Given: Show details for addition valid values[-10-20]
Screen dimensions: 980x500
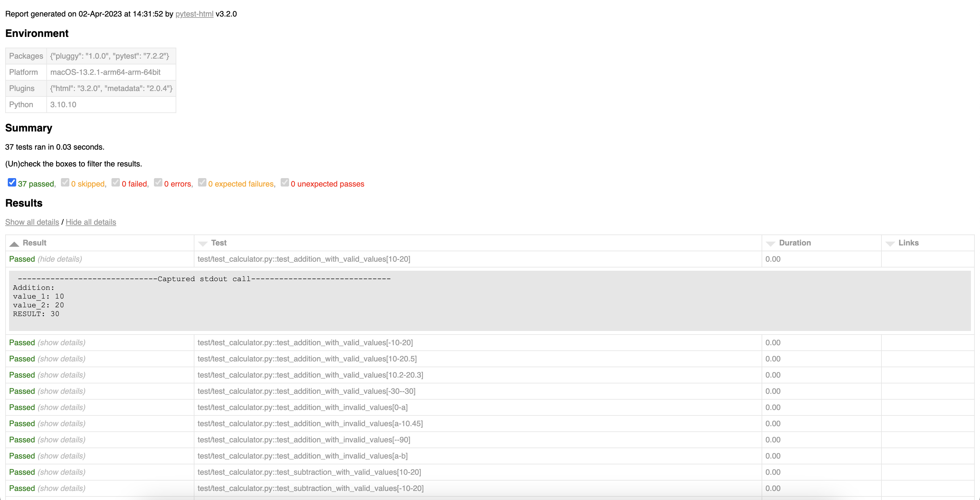Looking at the screenshot, I should pyautogui.click(x=61, y=343).
